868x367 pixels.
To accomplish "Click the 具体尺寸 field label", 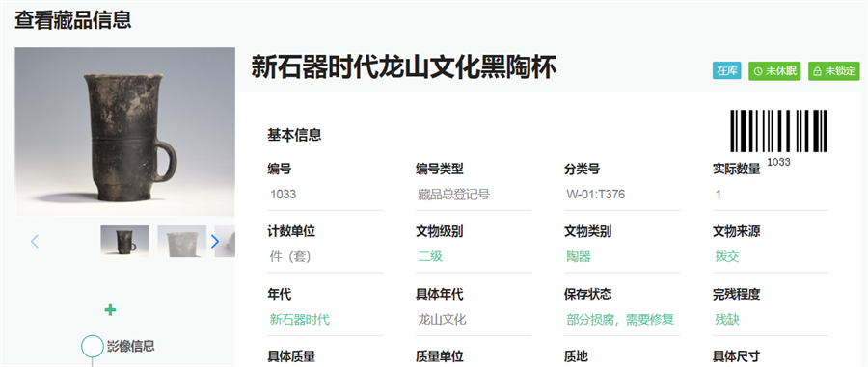I will pos(736,356).
